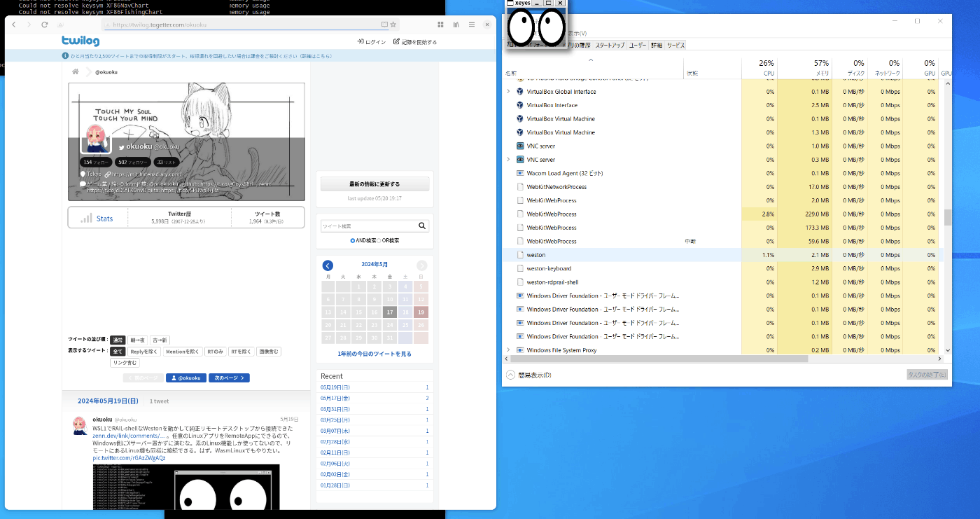
Task: Click the 最新の情報に更新する button
Action: [x=374, y=184]
